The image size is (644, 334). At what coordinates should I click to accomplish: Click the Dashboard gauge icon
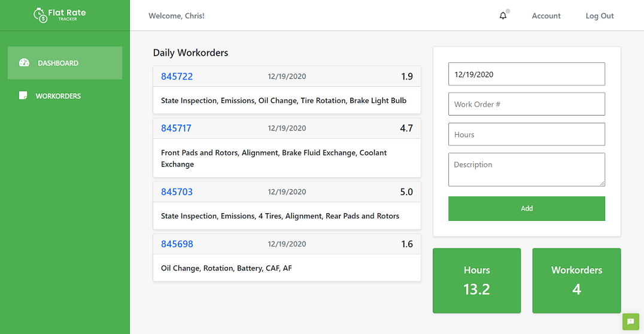pos(24,63)
